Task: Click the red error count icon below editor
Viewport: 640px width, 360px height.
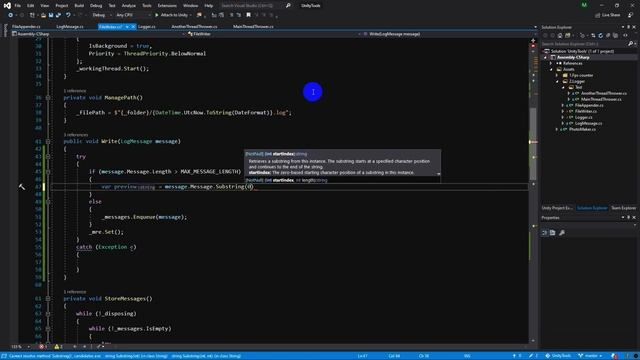Action: [x=42, y=347]
